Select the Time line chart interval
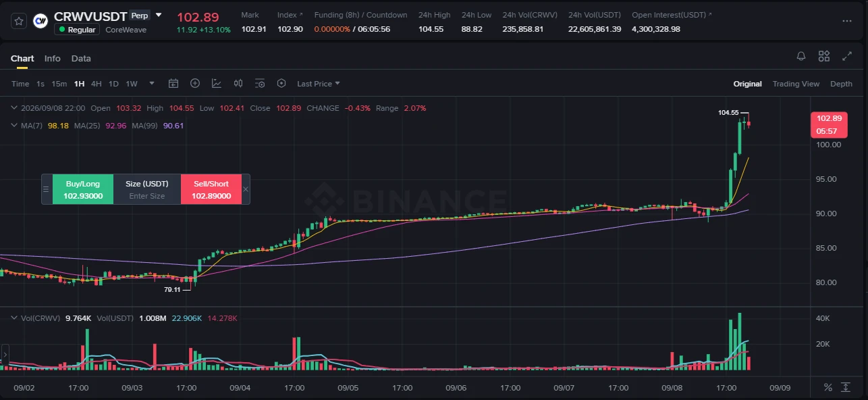868x400 pixels. point(20,84)
